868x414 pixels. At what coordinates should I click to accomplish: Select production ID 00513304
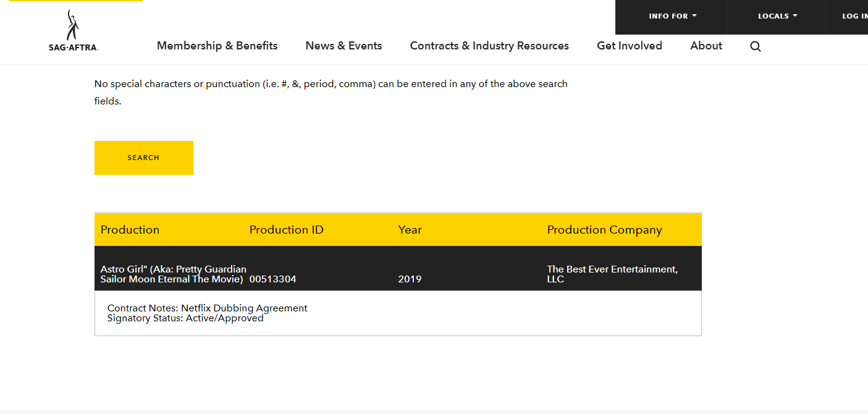pos(272,279)
